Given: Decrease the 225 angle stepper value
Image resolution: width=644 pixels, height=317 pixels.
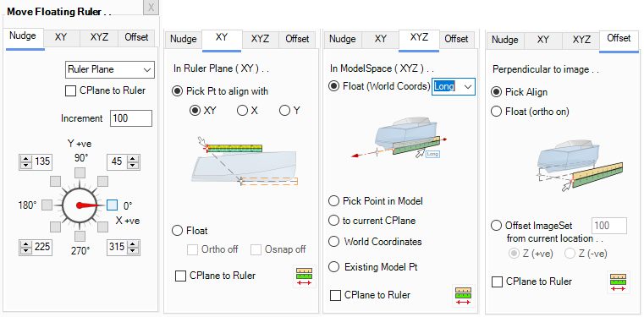Looking at the screenshot, I should pyautogui.click(x=26, y=249).
